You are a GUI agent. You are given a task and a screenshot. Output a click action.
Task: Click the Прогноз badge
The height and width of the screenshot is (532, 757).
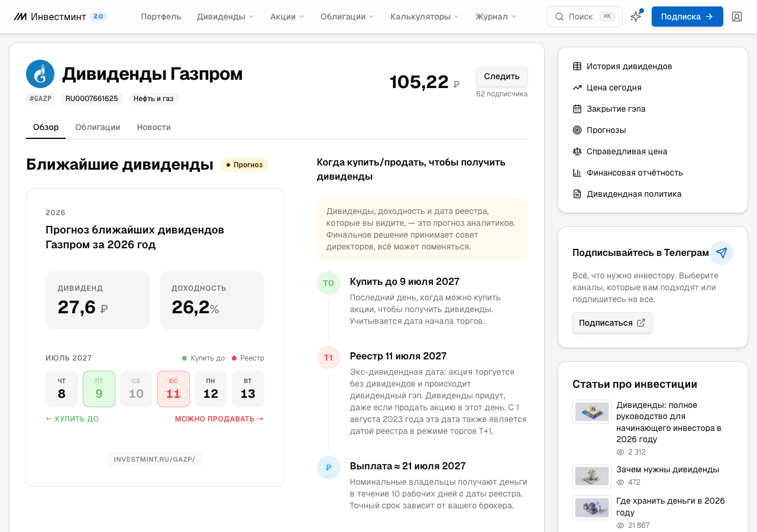pos(244,165)
